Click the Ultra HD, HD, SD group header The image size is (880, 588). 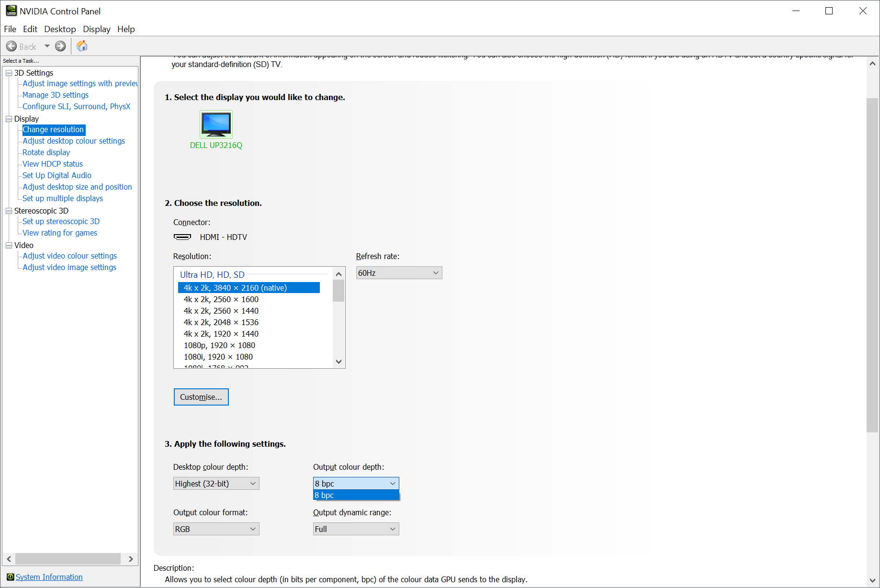pyautogui.click(x=212, y=275)
